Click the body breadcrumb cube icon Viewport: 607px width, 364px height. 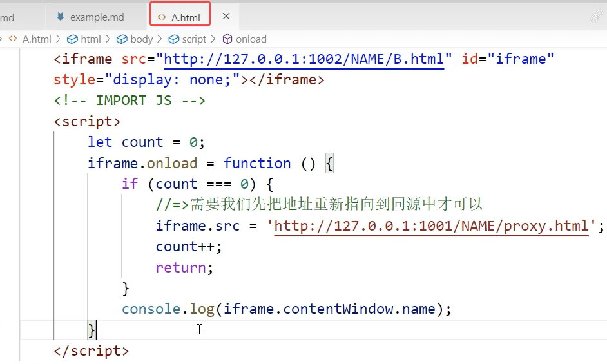coord(122,39)
